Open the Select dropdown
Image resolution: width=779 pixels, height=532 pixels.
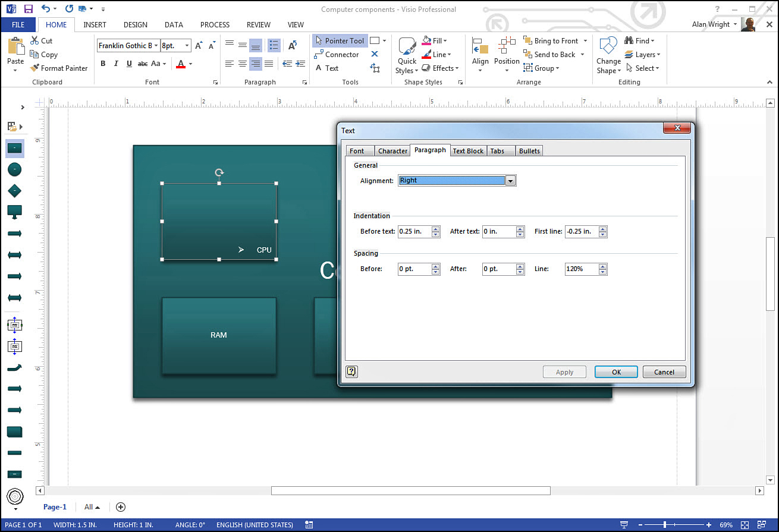tap(642, 68)
